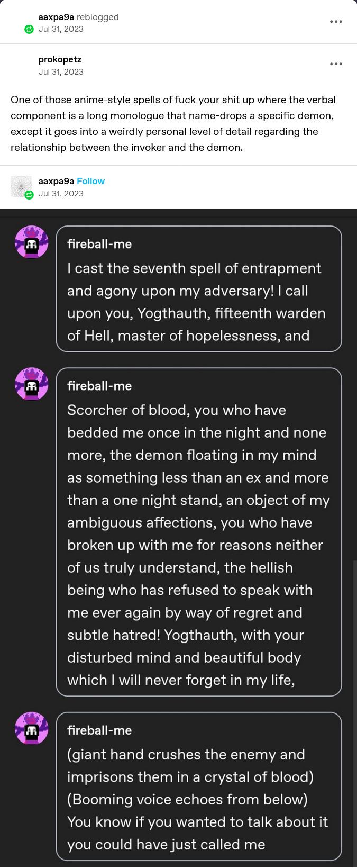Click the prokopetz post text about anime-style spells

[173, 123]
